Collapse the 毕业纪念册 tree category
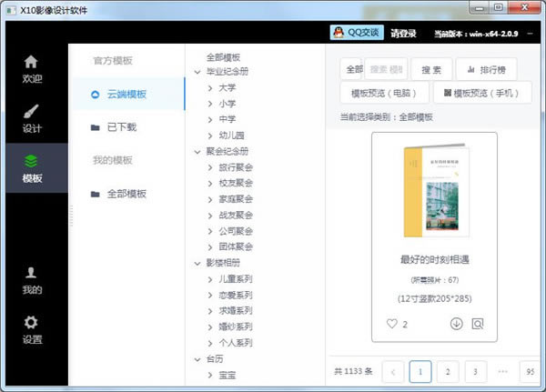 click(x=198, y=72)
